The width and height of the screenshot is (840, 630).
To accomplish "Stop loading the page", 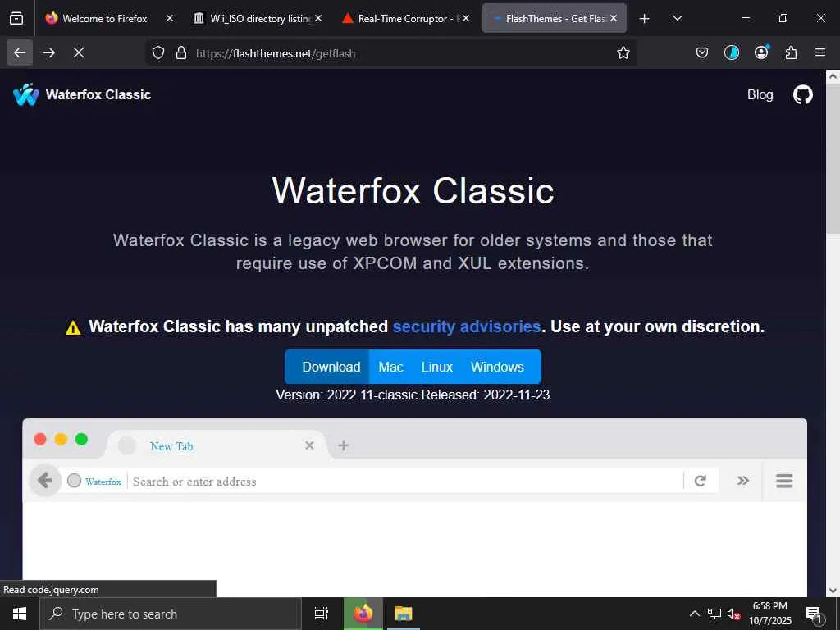I will click(x=79, y=52).
